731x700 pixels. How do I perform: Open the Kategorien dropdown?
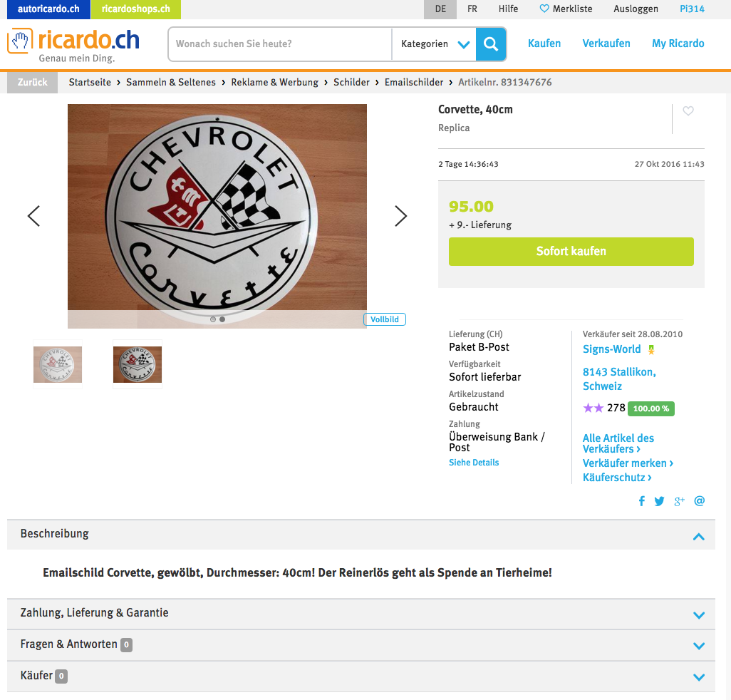435,43
